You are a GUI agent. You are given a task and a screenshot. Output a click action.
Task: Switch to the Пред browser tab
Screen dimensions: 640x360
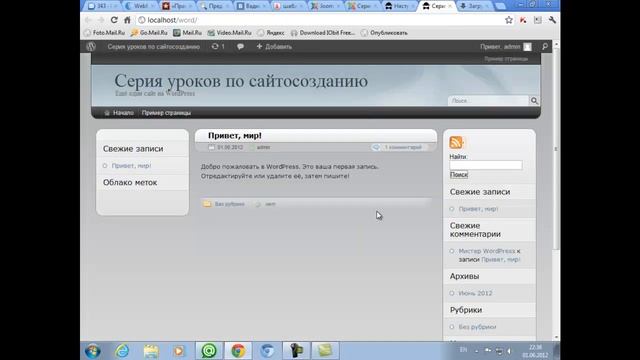[214, 6]
